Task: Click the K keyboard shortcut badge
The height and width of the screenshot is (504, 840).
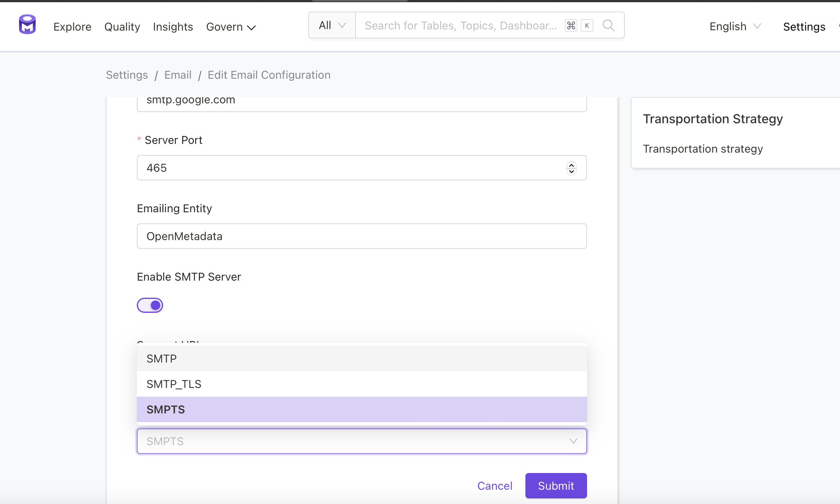Action: coord(587,25)
